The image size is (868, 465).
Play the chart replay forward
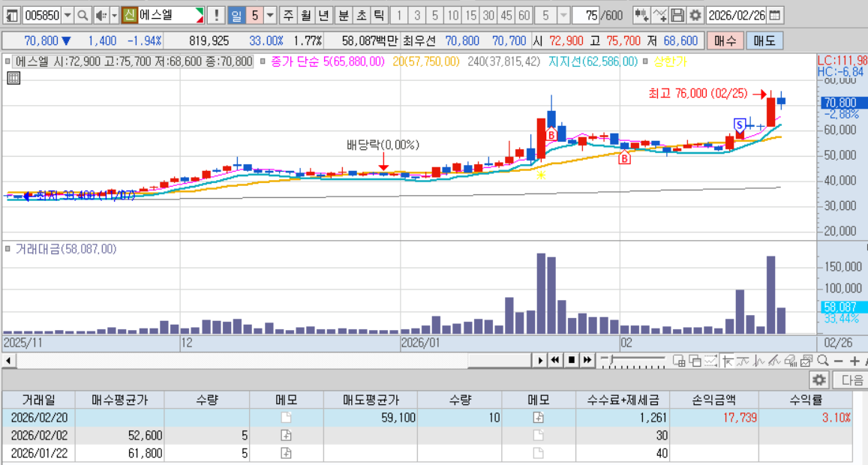tap(540, 360)
